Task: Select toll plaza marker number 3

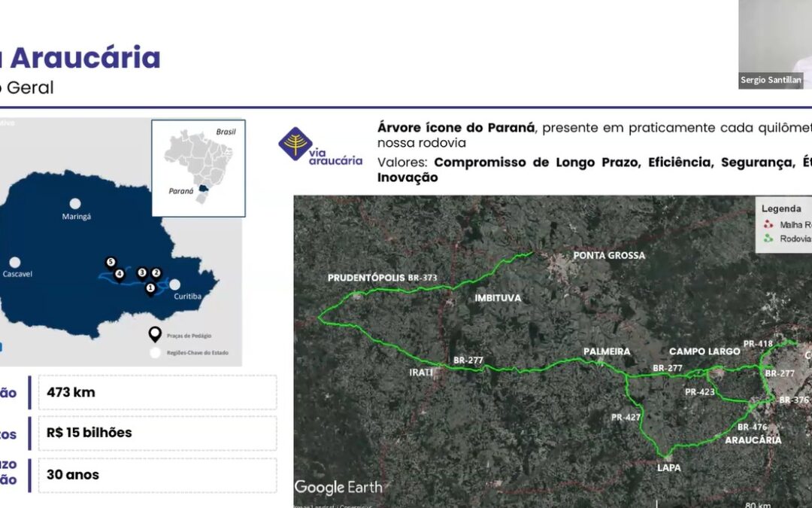Action: 142,272
